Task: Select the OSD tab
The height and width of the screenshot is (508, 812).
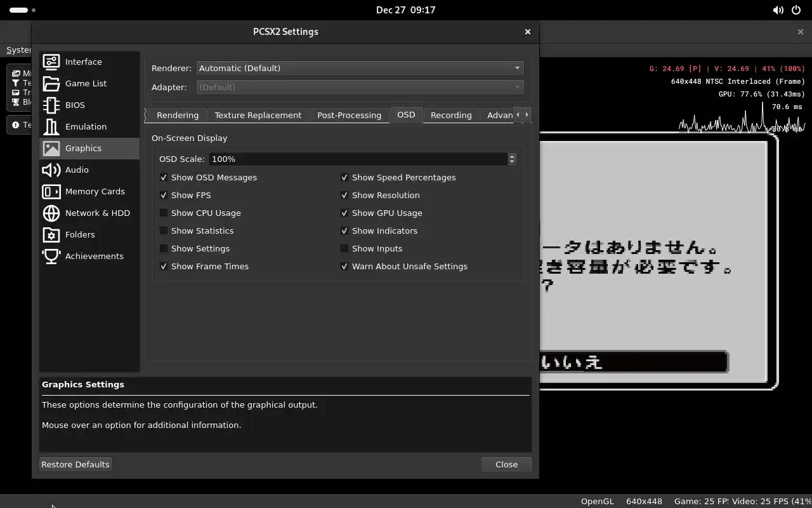Action: [x=406, y=114]
